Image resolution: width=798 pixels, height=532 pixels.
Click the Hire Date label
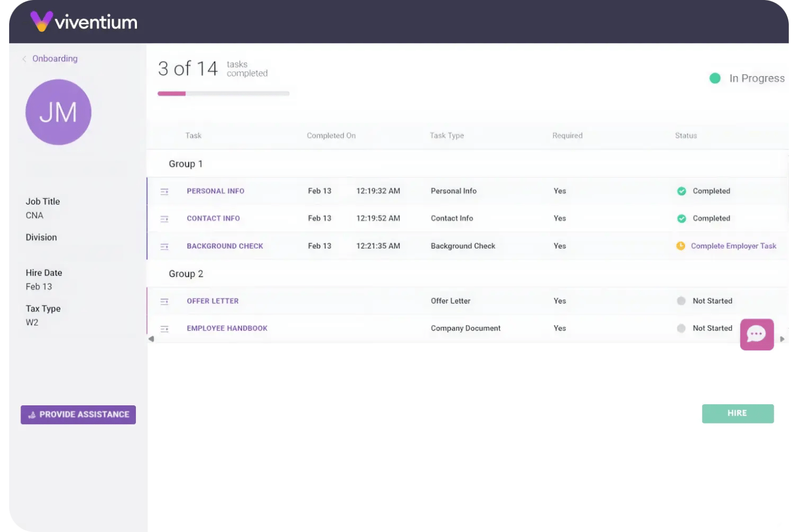click(x=44, y=273)
